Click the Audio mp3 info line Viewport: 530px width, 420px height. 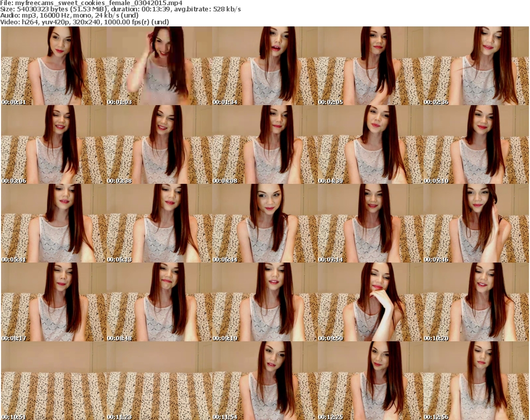69,16
